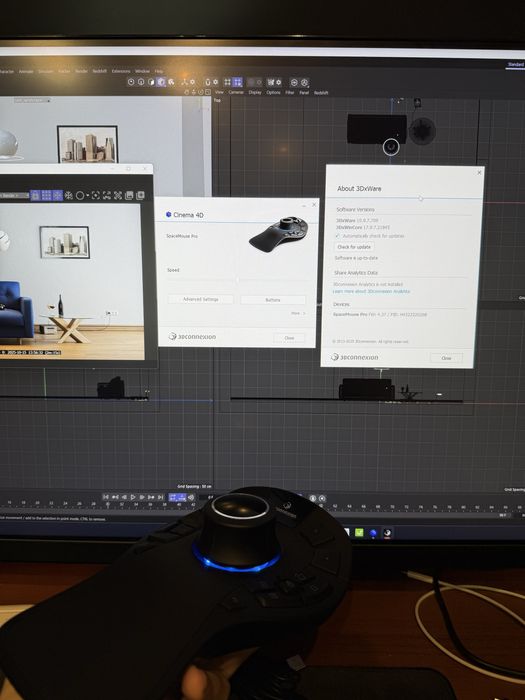Image resolution: width=525 pixels, height=700 pixels.
Task: Toggle the timeline sound speaker icon
Action: click(x=191, y=497)
